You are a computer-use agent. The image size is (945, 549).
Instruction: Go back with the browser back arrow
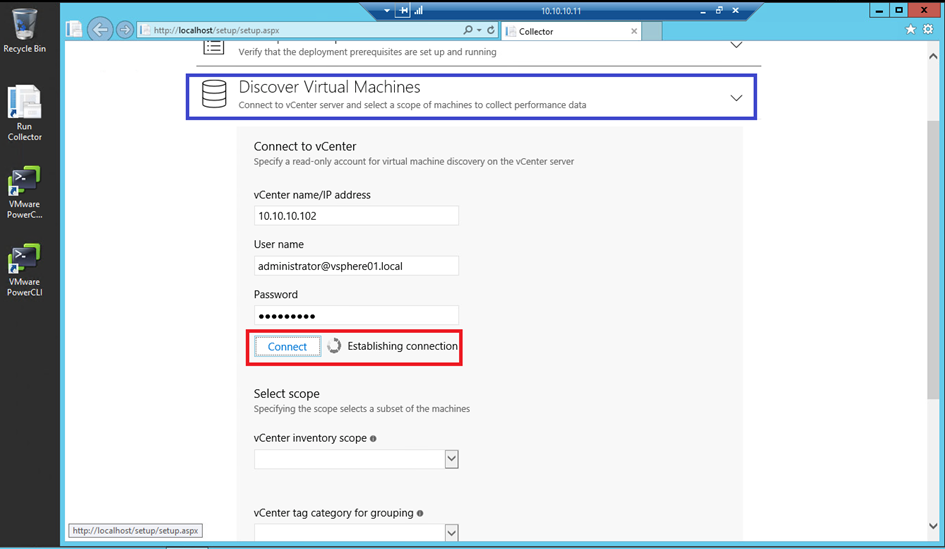coord(100,30)
